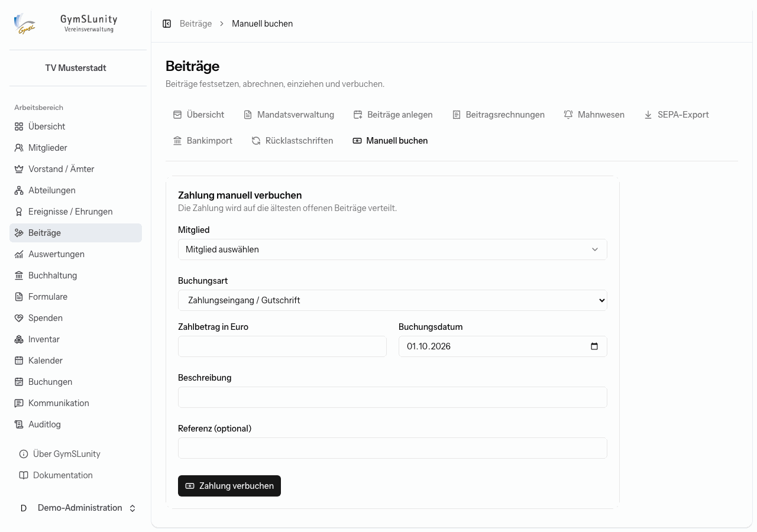This screenshot has height=532, width=757.
Task: Click the Buchhaltung bank icon in sidebar
Action: tap(19, 275)
